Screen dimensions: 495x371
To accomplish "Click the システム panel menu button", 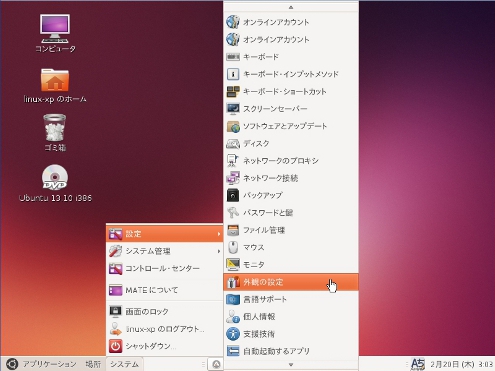I will (x=124, y=364).
